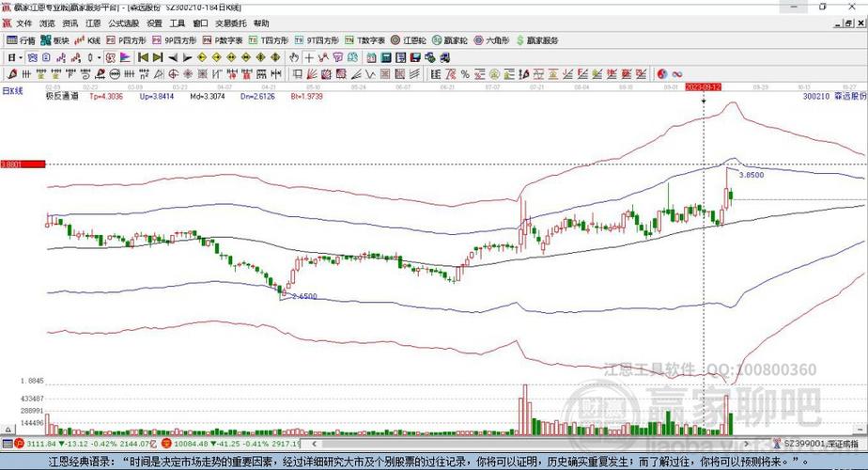Image resolution: width=868 pixels, height=470 pixels.
Task: Open the 交易委托 menu
Action: pyautogui.click(x=231, y=23)
